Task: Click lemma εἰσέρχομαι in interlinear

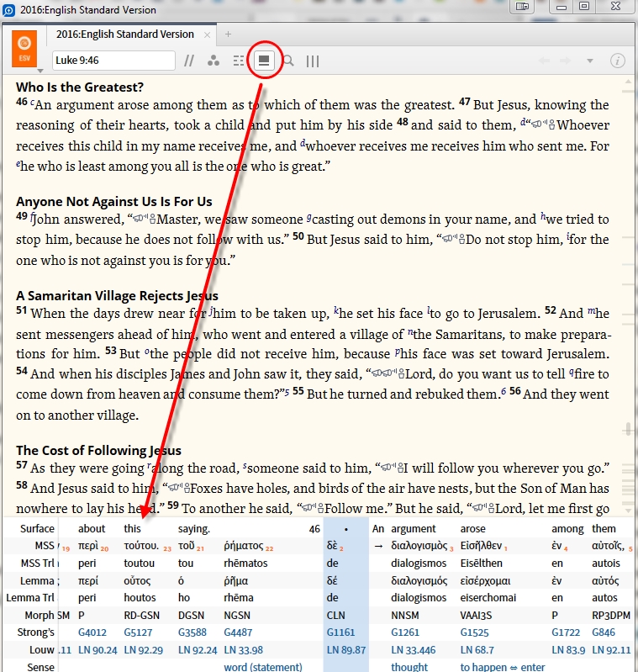Action: coord(485,580)
